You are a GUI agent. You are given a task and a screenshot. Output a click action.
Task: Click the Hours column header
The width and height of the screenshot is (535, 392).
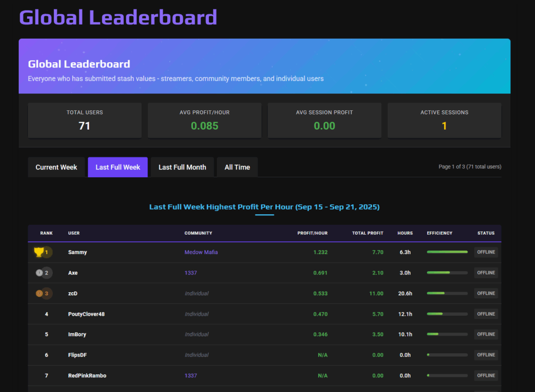[405, 233]
